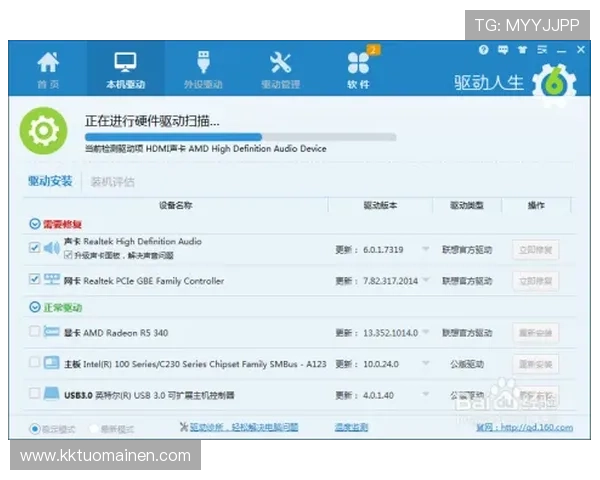The height and width of the screenshot is (480, 600).
Task: Check the AMD Radeon R5 340 checkbox
Action: pyautogui.click(x=35, y=332)
